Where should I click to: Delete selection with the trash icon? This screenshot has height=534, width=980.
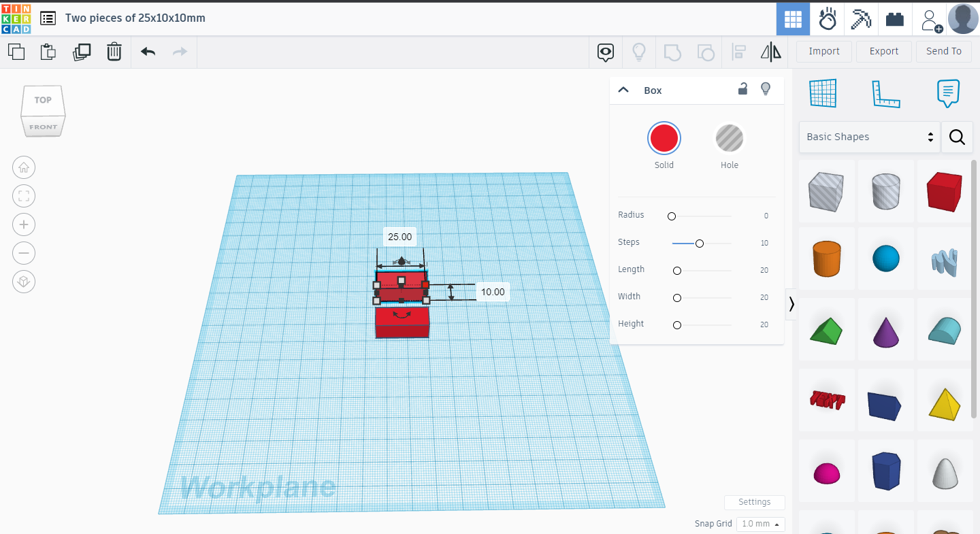click(x=114, y=52)
